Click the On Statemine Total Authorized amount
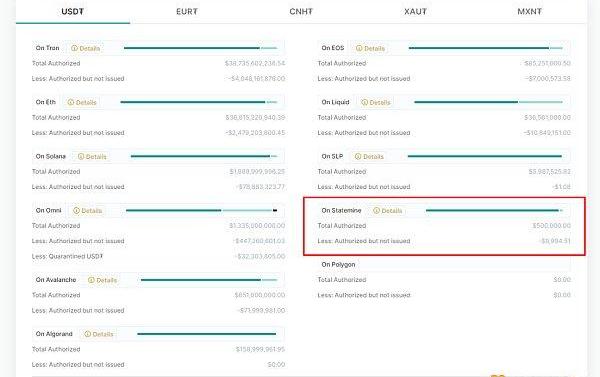 (551, 226)
